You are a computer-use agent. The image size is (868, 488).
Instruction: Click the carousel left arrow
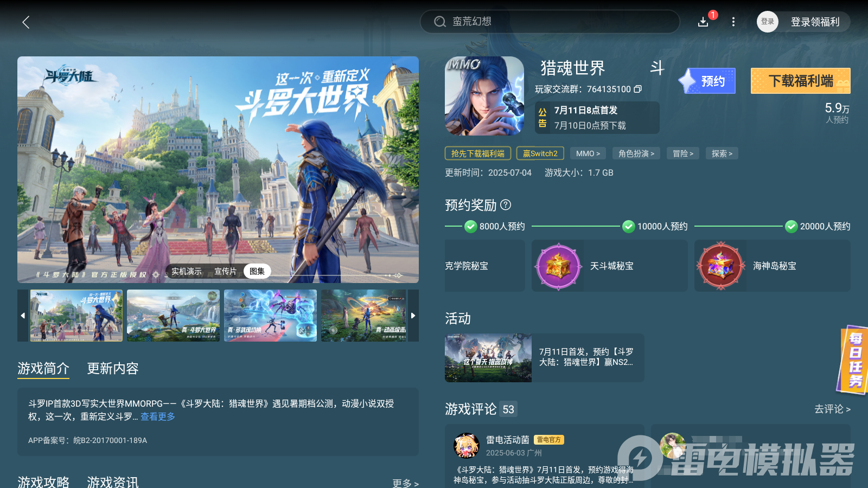(x=23, y=316)
